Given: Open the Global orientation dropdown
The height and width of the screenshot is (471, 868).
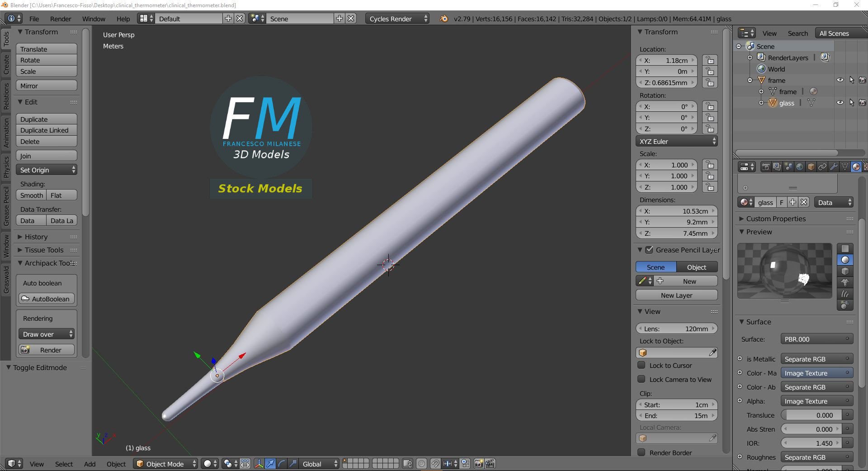Looking at the screenshot, I should [319, 464].
